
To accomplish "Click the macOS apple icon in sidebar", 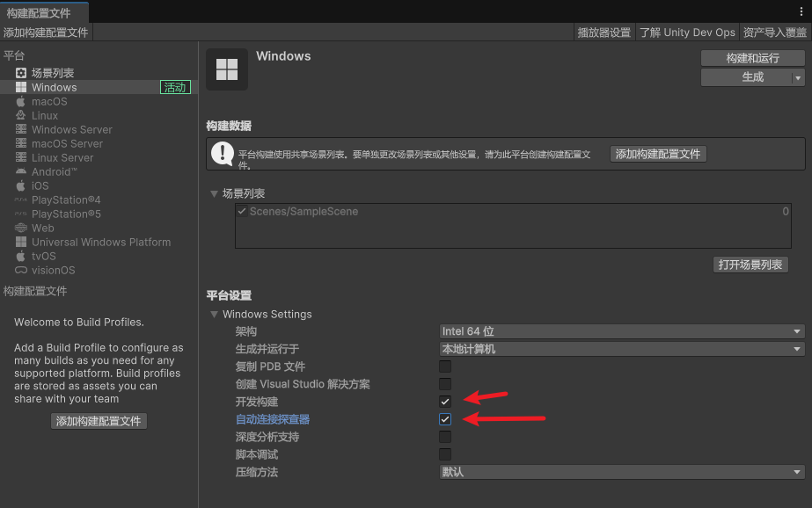I will point(21,101).
